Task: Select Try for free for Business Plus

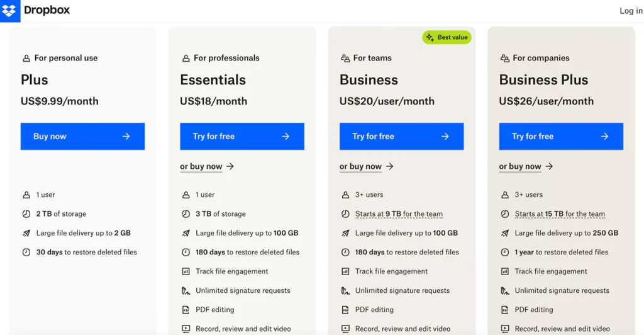Action: pyautogui.click(x=560, y=136)
